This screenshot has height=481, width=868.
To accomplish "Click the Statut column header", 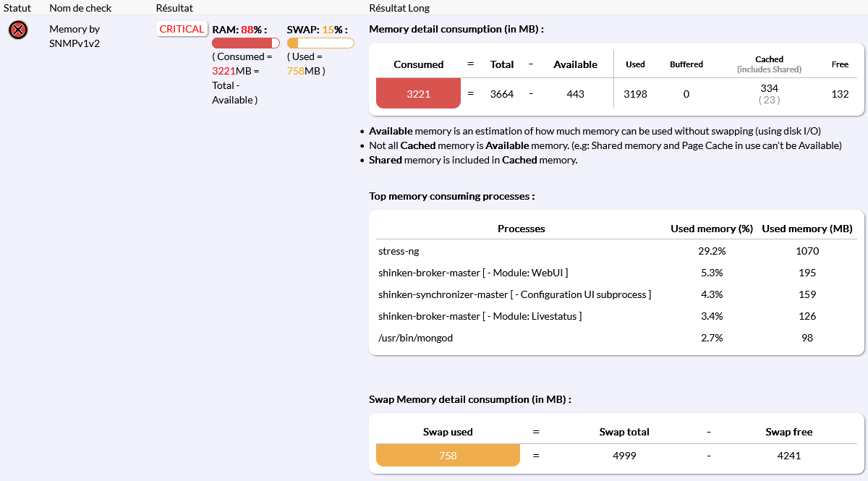I will point(18,8).
